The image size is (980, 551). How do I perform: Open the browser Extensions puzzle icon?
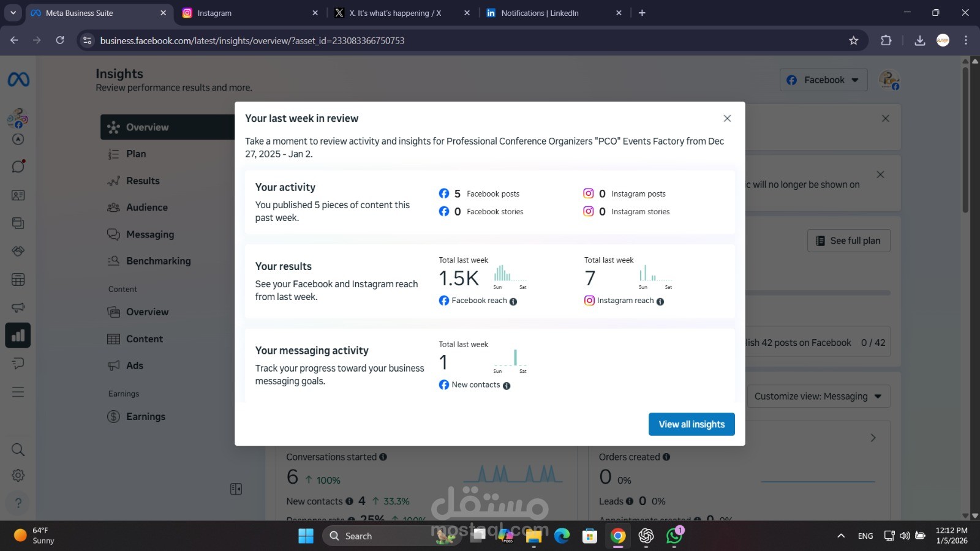pos(886,40)
